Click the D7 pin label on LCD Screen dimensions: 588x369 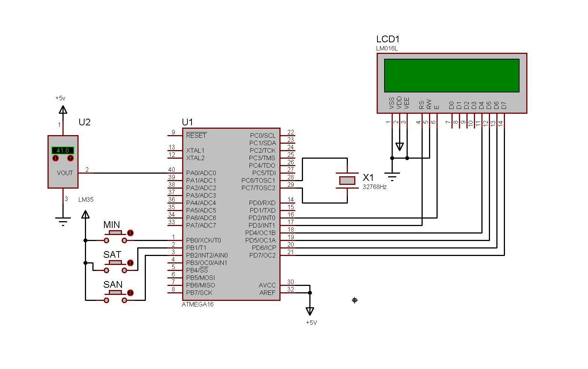[504, 106]
